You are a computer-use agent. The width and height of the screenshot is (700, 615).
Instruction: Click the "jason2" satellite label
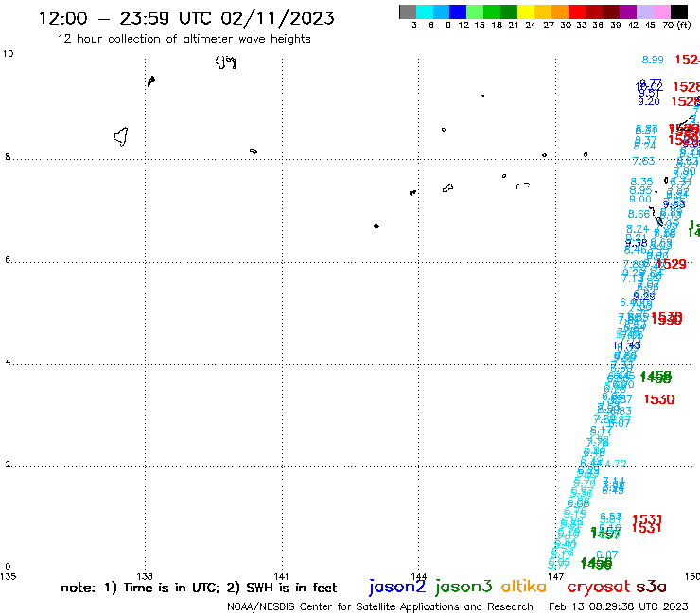point(397,587)
